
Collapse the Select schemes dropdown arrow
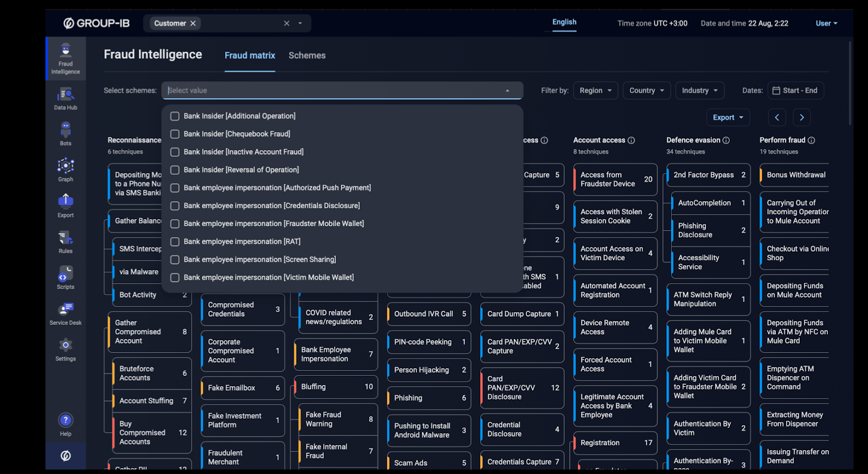coord(507,91)
